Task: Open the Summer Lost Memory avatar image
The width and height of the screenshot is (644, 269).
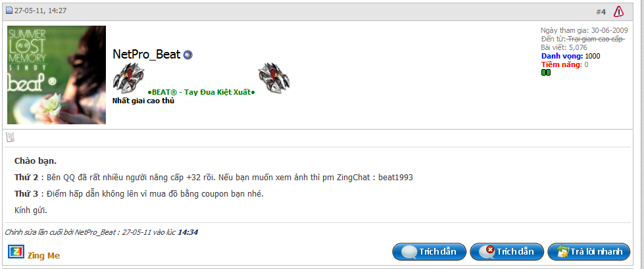Action: pos(57,75)
